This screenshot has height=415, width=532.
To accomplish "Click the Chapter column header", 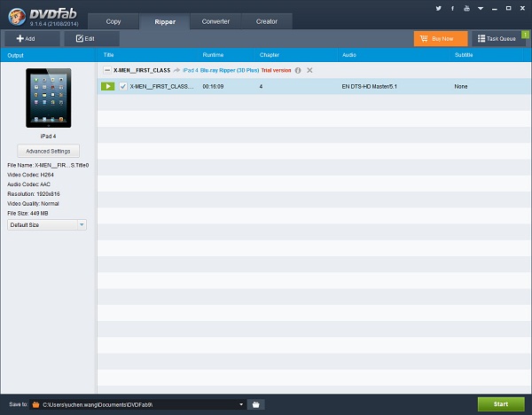I will (270, 55).
